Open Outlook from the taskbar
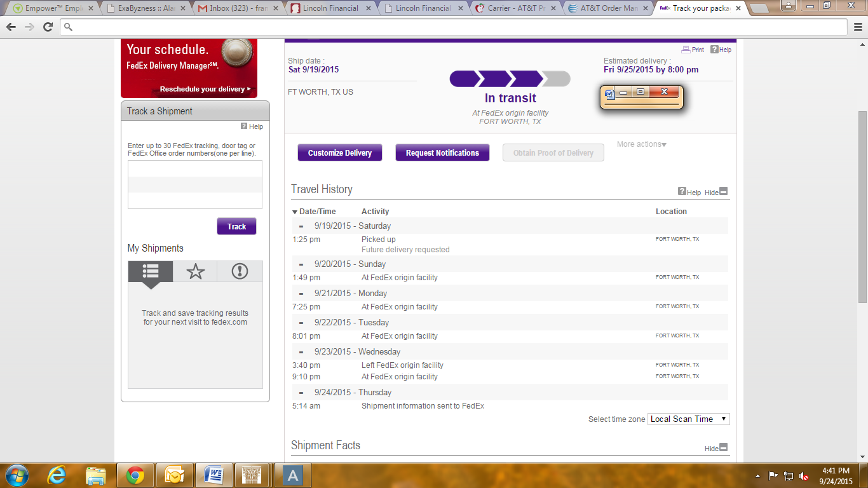Image resolution: width=868 pixels, height=488 pixels. 173,475
